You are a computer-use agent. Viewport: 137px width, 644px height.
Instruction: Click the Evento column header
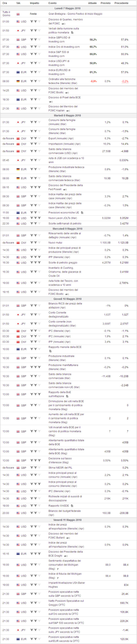click(x=53, y=3)
